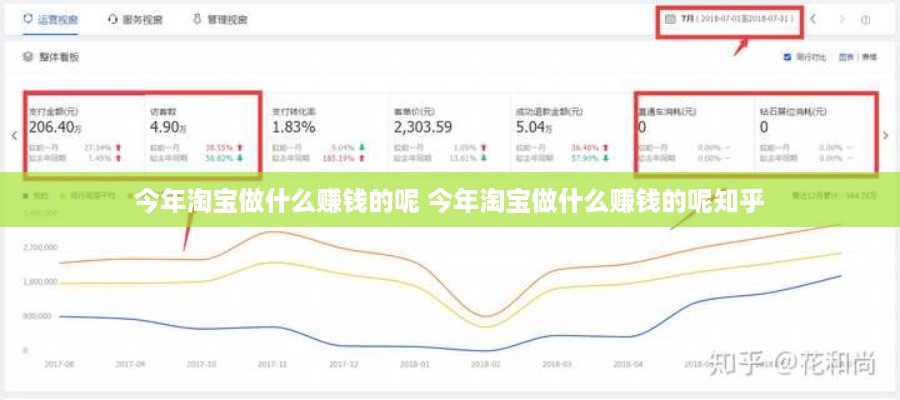
Task: Click the 2018-04 x-axis label
Action: pos(628,364)
